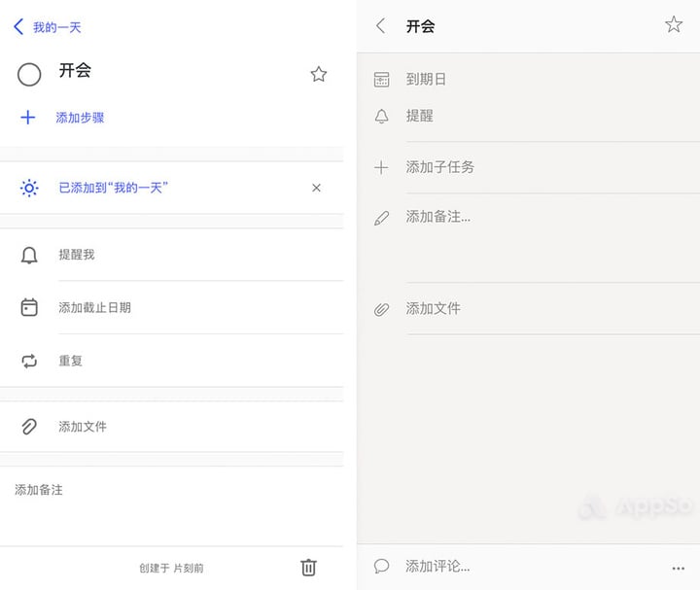Click paperclip icon in right panel

[382, 309]
